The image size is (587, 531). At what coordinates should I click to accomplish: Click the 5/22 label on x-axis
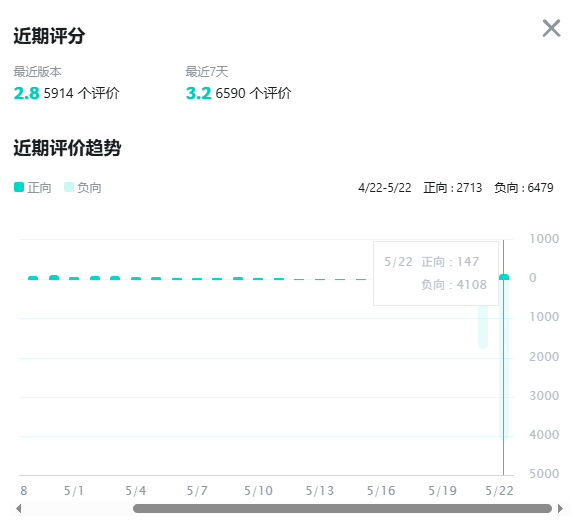(499, 491)
